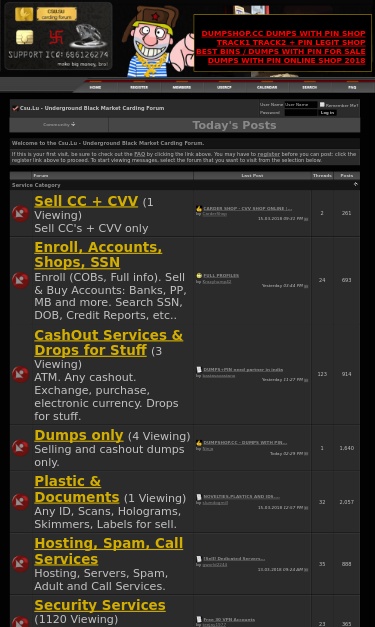This screenshot has height=627, width=375.
Task: Click the go-to-last-post arrow in the CashOut Services row
Action: 306,380
